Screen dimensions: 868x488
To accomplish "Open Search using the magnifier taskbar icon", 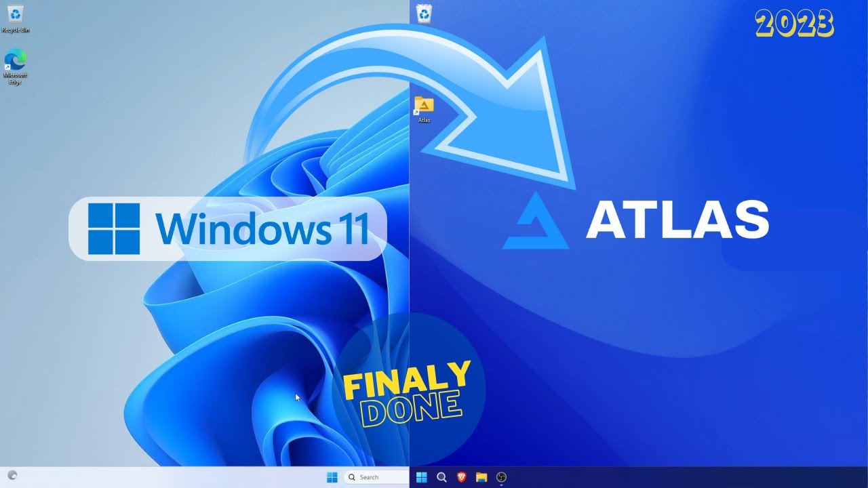I will coord(441,477).
